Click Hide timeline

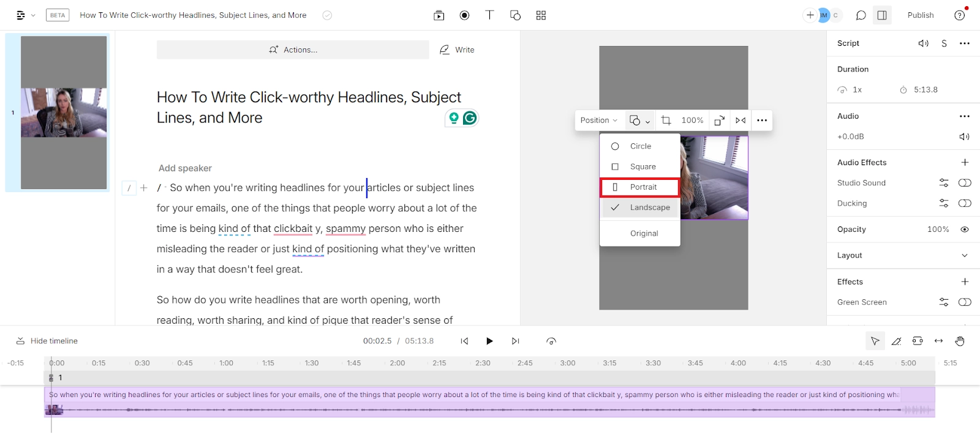click(47, 341)
